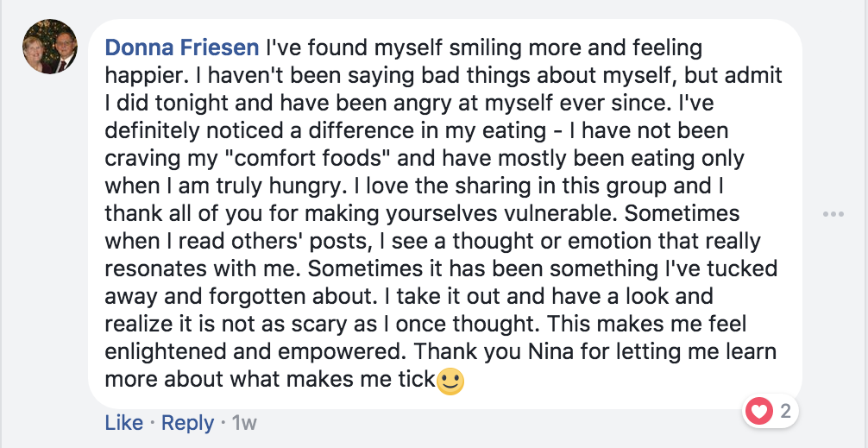
Task: Open Donna Friesen's profile picture
Action: (50, 47)
